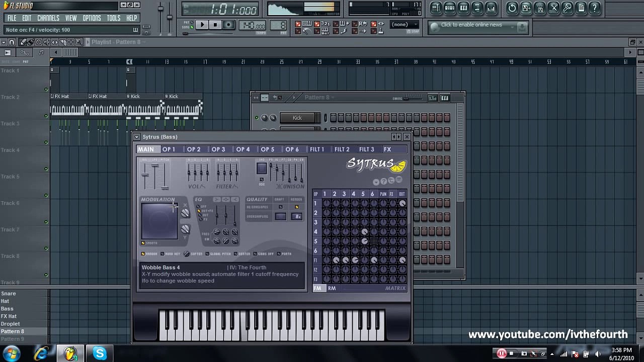Click the save new version disk icon
Image resolution: width=644 pixels, height=362 pixels.
(x=526, y=8)
